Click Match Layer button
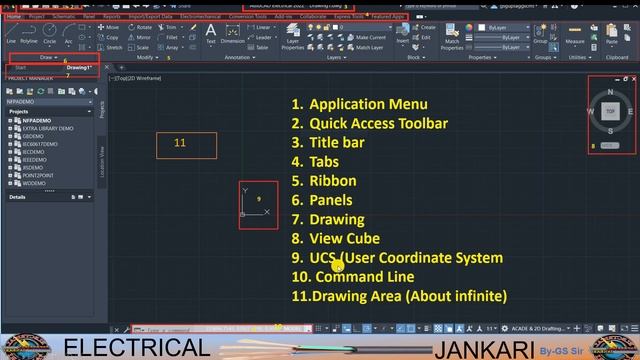Screen dimensions: 640x360 point(365,47)
